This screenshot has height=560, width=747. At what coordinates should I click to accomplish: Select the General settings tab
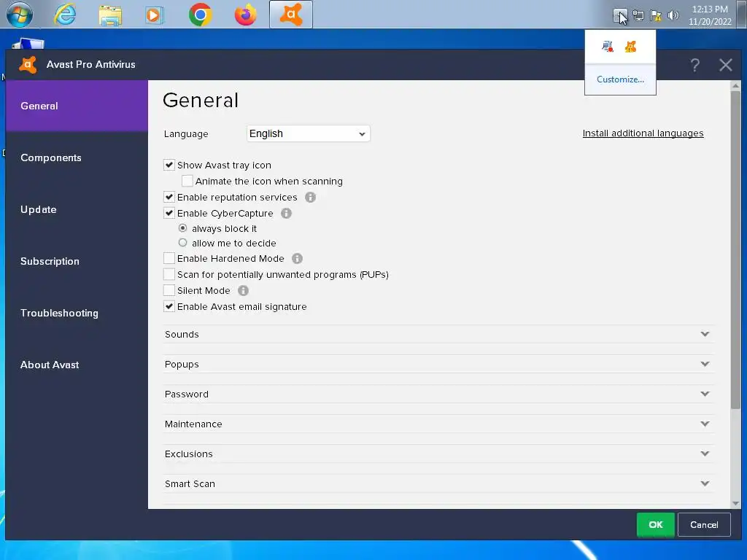pyautogui.click(x=77, y=106)
